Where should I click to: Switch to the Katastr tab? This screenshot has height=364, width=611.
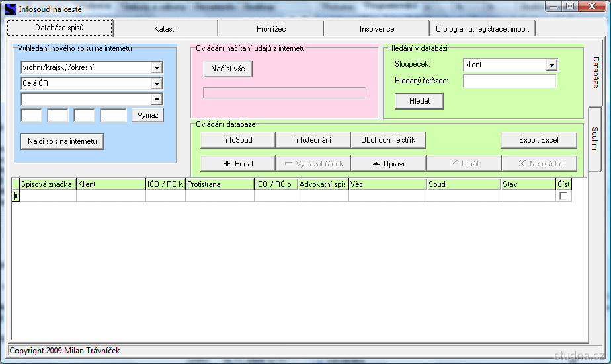[165, 29]
